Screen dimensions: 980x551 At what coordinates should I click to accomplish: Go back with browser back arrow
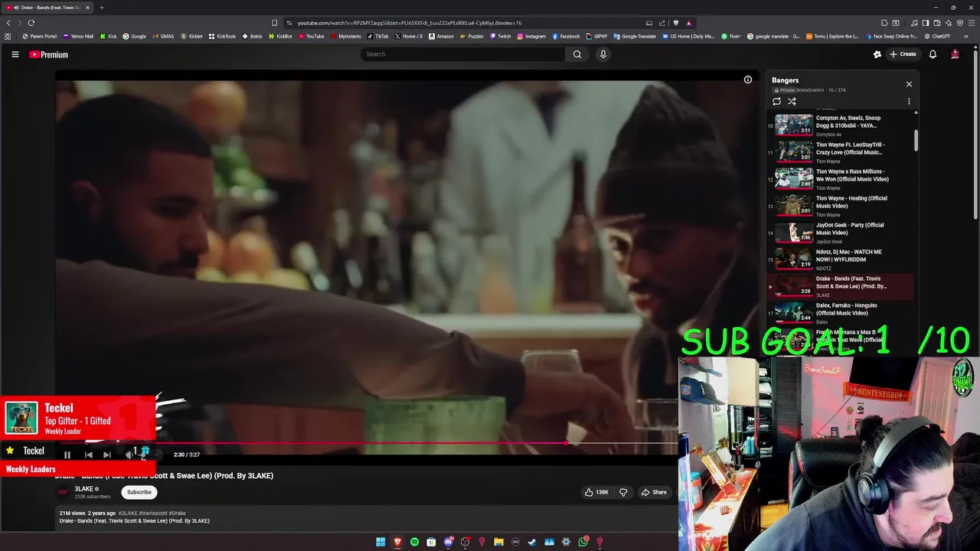8,23
